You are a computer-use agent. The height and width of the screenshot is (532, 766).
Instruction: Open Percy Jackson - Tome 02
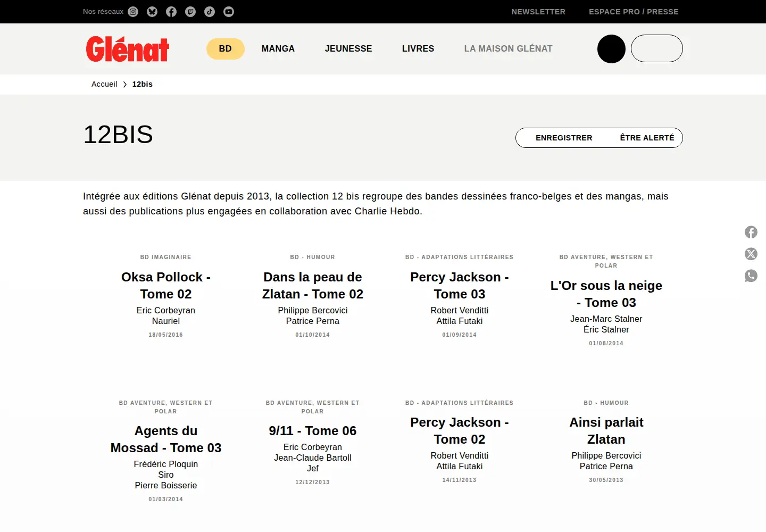[460, 431]
